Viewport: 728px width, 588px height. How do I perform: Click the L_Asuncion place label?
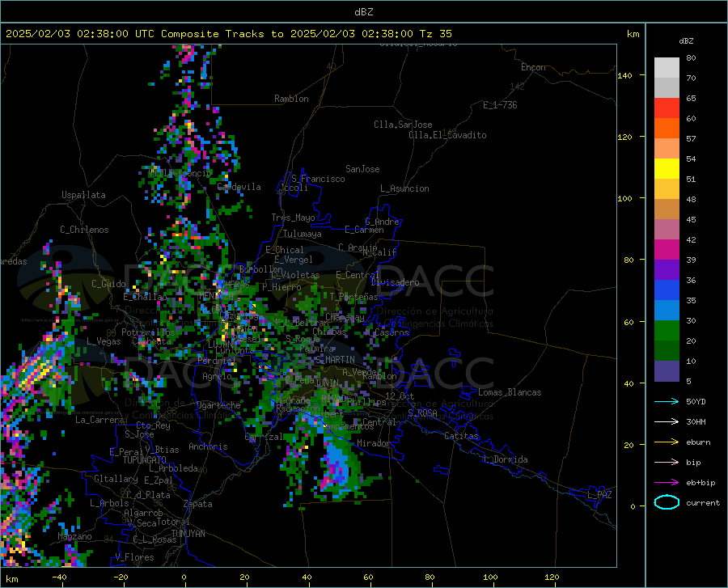[404, 188]
